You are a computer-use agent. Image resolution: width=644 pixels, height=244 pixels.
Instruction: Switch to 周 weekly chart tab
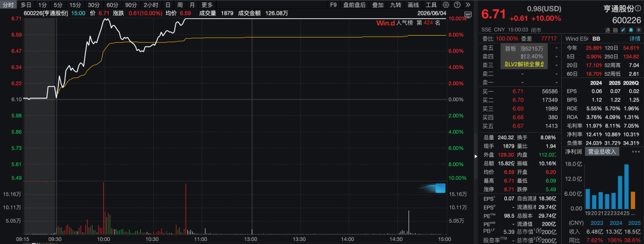click(x=180, y=5)
